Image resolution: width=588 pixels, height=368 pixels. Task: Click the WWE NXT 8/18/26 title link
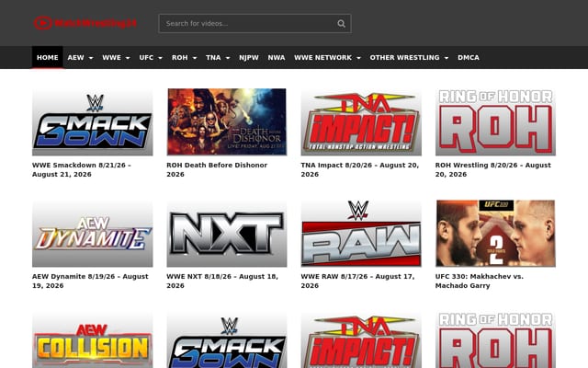[x=222, y=281]
